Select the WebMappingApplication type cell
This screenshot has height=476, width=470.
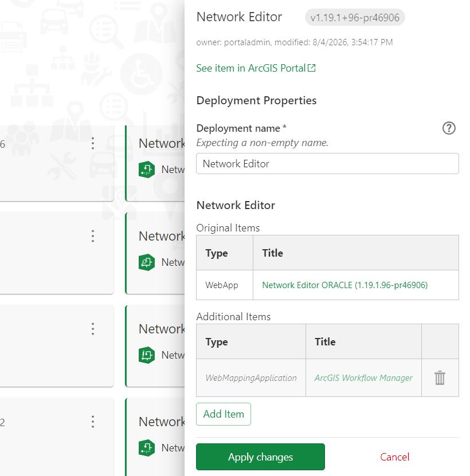point(251,378)
